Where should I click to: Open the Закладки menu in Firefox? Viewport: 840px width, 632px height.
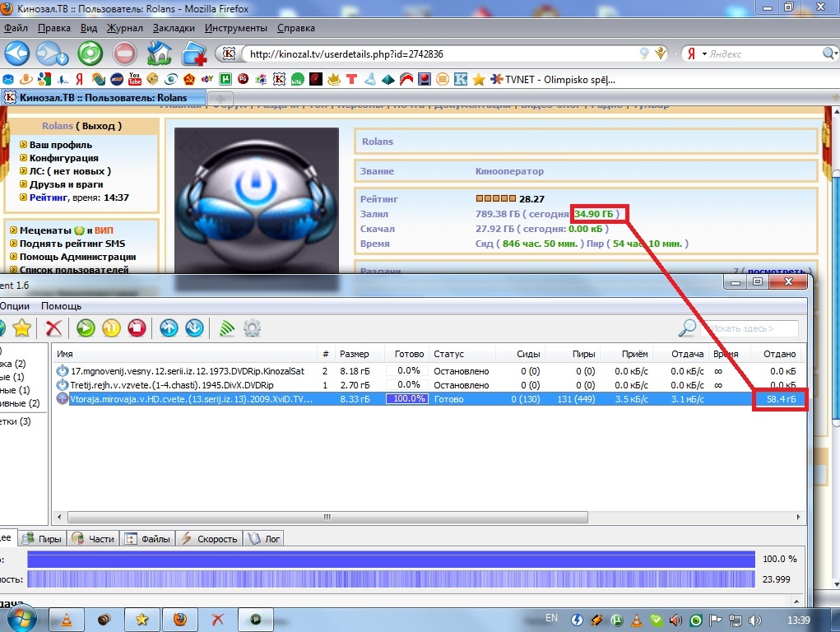(x=174, y=28)
